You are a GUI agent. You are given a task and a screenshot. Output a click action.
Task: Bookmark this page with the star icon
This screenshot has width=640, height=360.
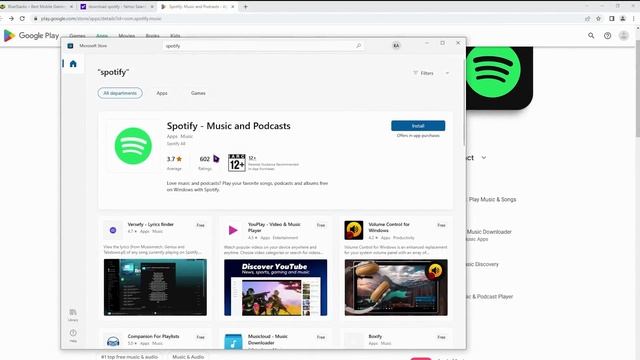pos(598,18)
